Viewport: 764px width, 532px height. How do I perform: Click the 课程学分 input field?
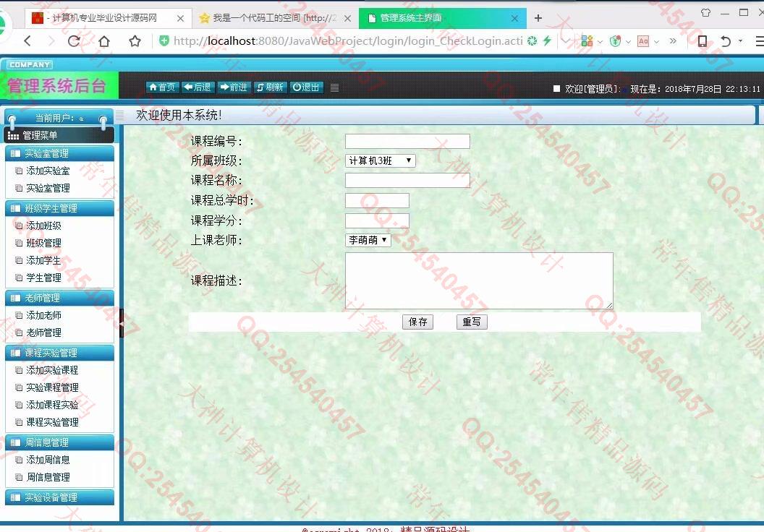point(377,220)
